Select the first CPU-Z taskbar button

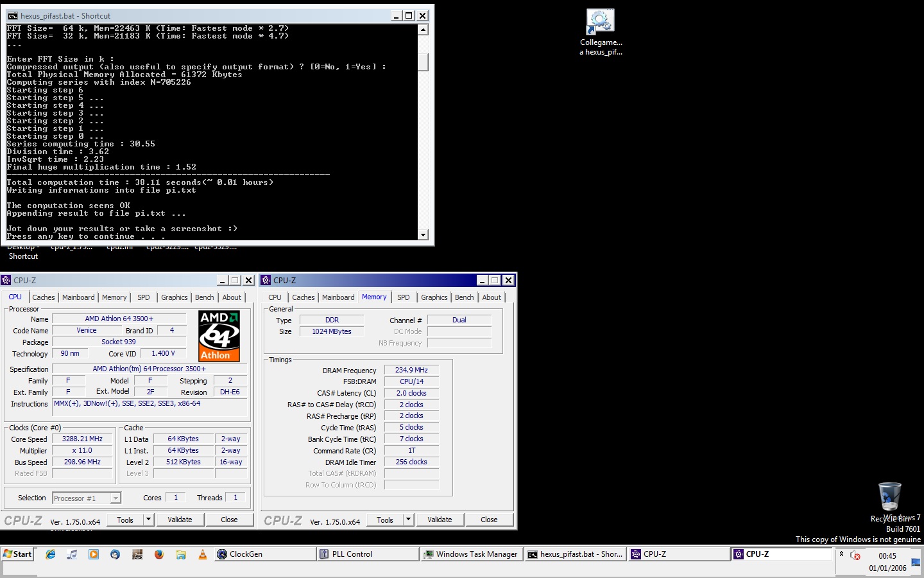click(x=679, y=554)
